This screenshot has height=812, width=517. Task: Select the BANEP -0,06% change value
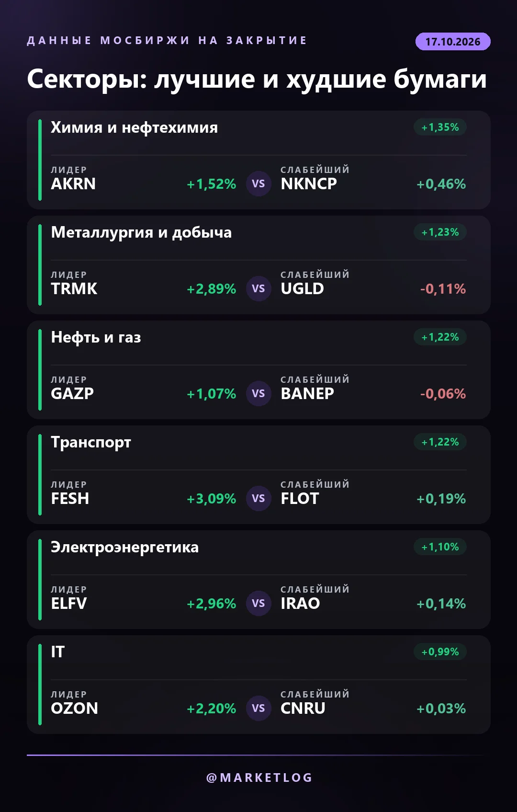pos(443,394)
